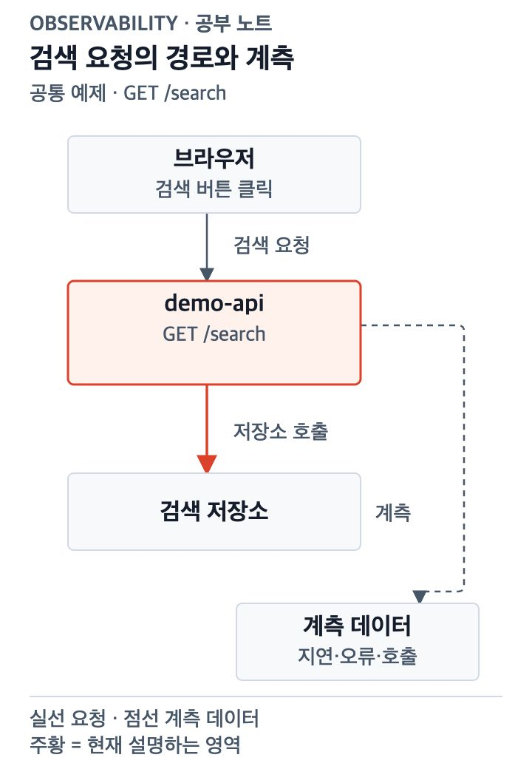Click the heading '검색 요청의 경로와 계측'

162,58
